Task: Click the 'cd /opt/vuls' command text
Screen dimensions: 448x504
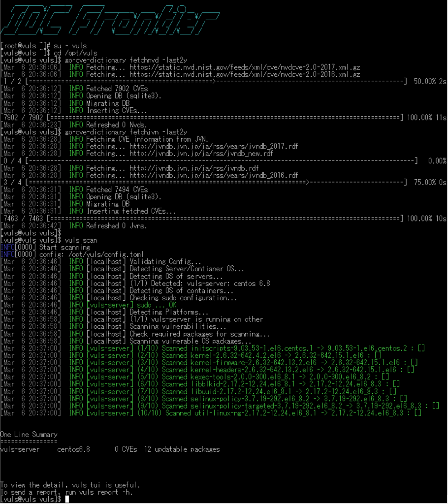Action: 75,53
